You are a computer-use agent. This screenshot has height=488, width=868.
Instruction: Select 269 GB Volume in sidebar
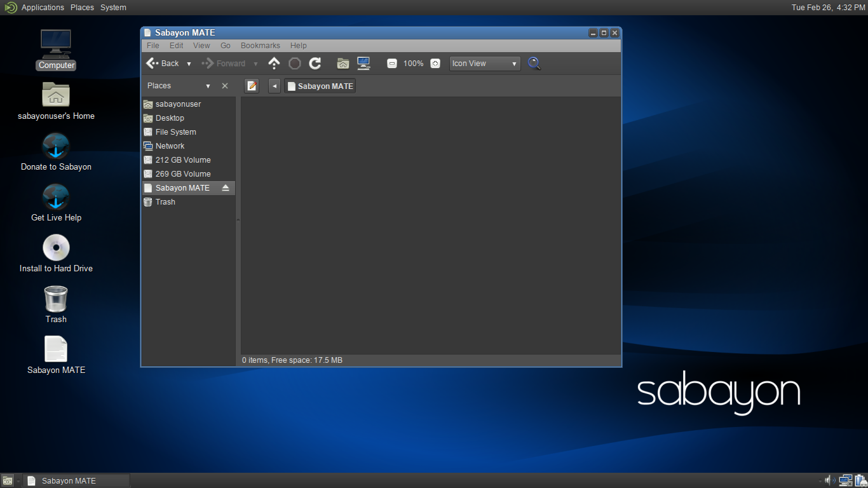click(188, 174)
